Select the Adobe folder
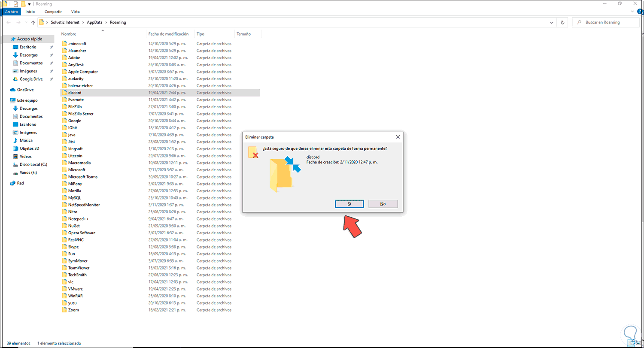Screen dimensions: 644x348 pyautogui.click(x=160, y=57)
